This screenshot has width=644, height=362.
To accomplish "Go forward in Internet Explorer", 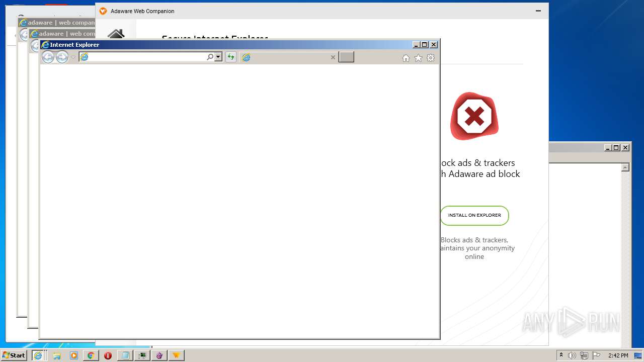I will click(x=62, y=57).
